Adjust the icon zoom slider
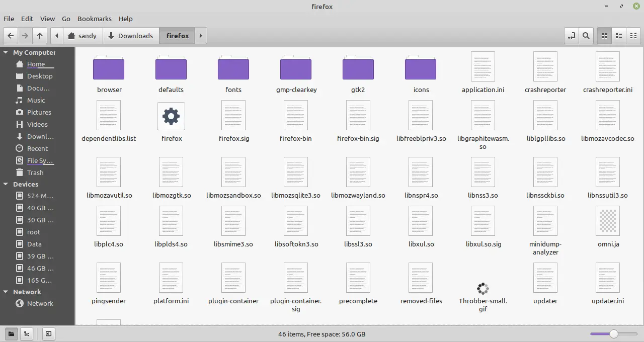The height and width of the screenshot is (342, 644). click(x=613, y=334)
